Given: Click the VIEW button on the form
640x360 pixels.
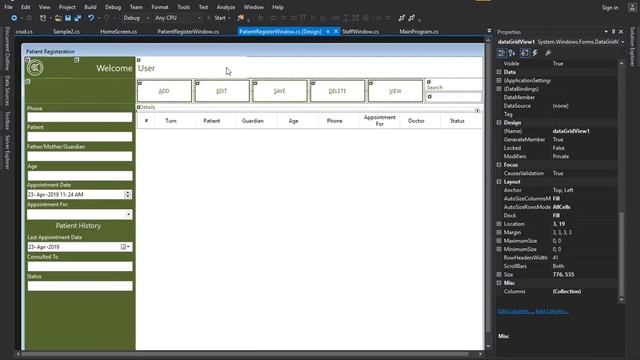Looking at the screenshot, I should click(395, 91).
